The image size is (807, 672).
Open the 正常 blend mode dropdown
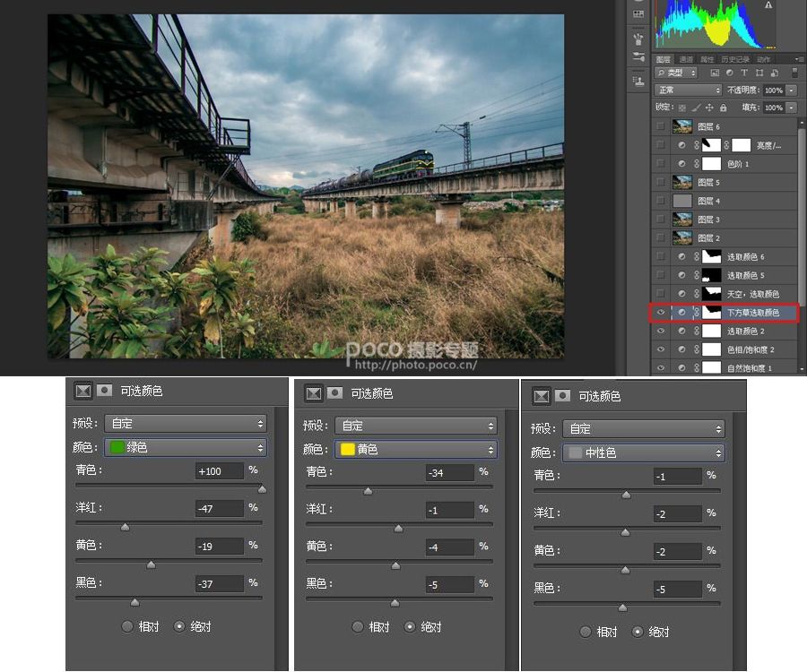[x=688, y=90]
